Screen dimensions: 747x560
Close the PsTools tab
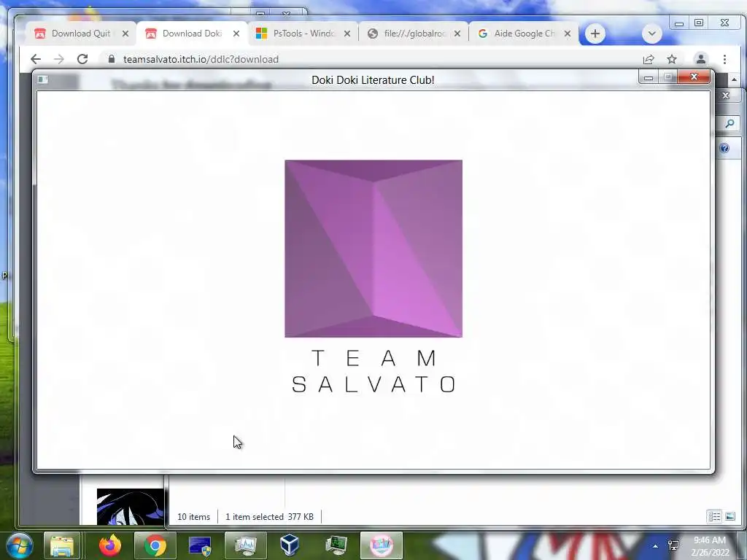(347, 34)
